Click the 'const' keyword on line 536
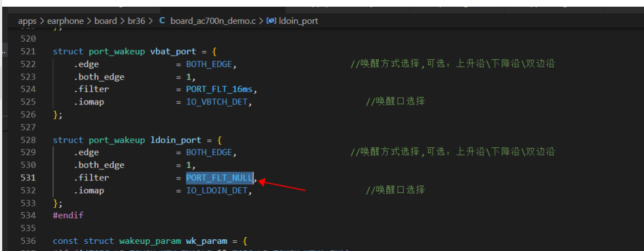Image resolution: width=644 pixels, height=251 pixels. [x=66, y=240]
